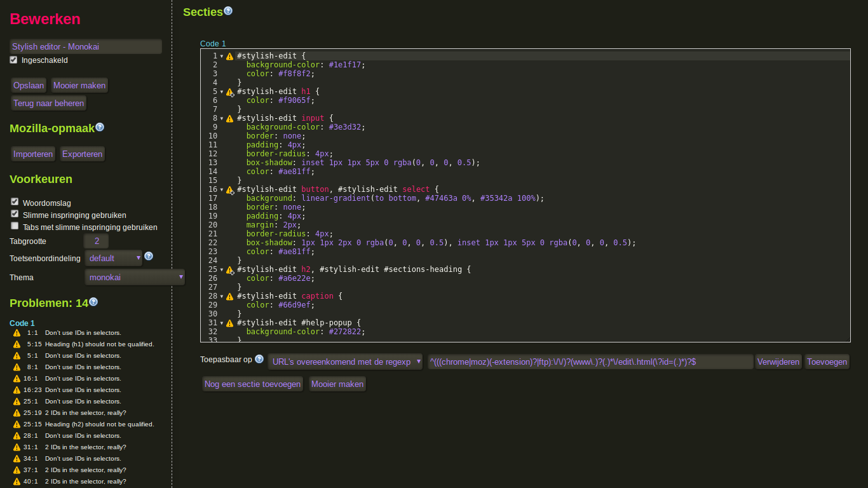Image resolution: width=868 pixels, height=488 pixels.
Task: Click warning icon on code line 16
Action: 229,189
